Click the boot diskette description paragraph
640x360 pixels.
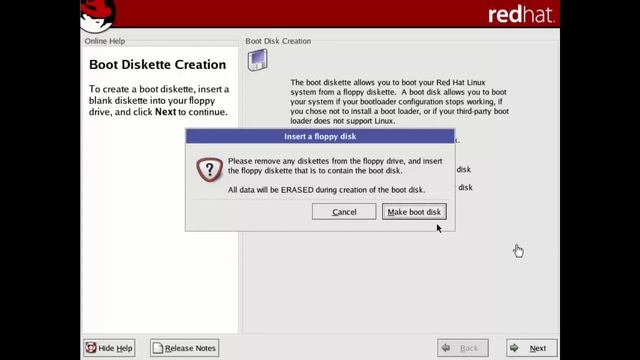coord(400,102)
